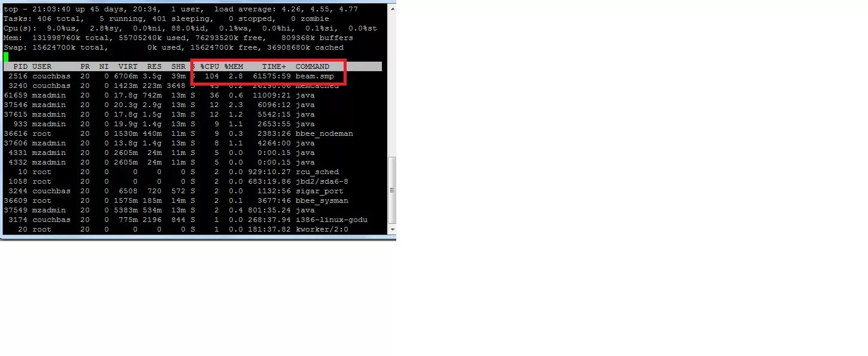Click the %MEM column header
This screenshot has height=356, width=868.
coord(233,66)
